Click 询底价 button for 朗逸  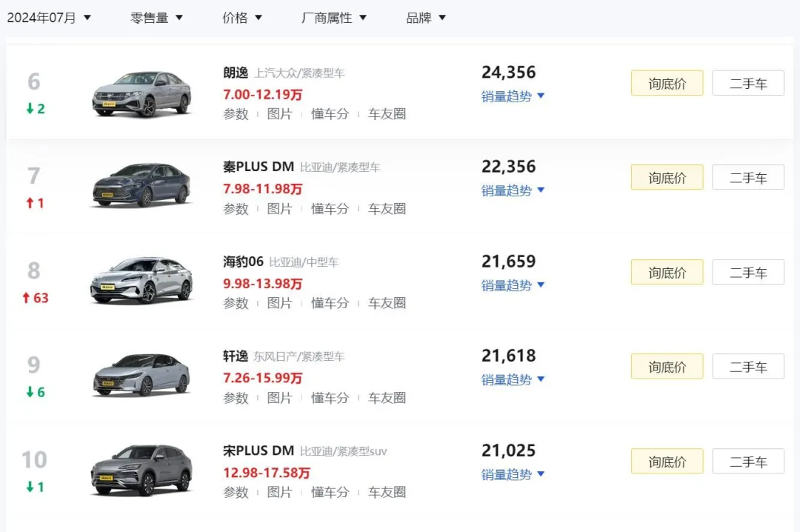(667, 84)
